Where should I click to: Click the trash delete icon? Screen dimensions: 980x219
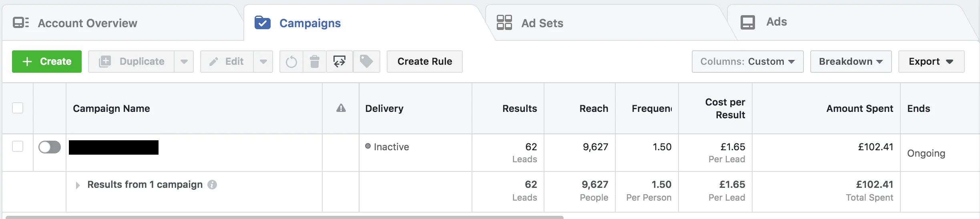click(315, 62)
